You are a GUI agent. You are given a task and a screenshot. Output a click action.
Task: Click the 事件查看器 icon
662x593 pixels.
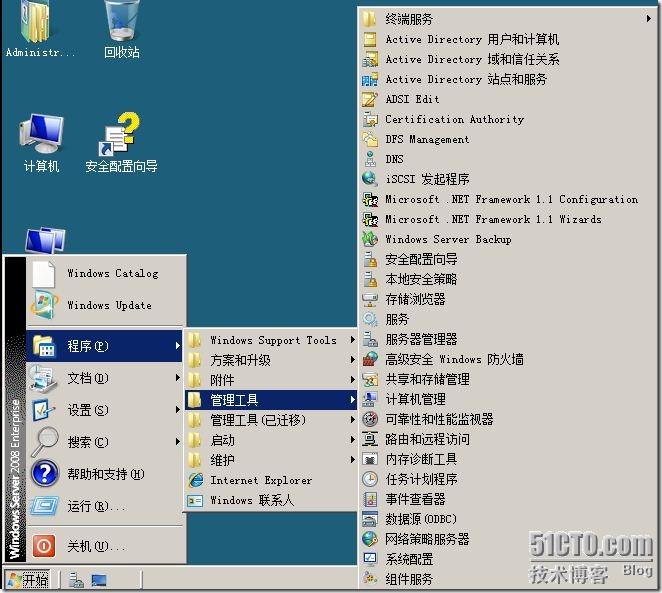click(x=370, y=499)
